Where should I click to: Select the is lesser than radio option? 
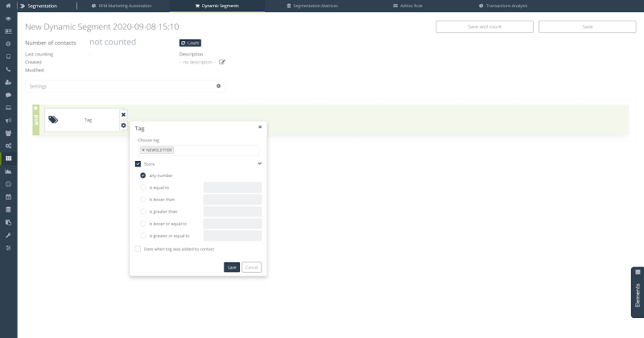coord(143,200)
